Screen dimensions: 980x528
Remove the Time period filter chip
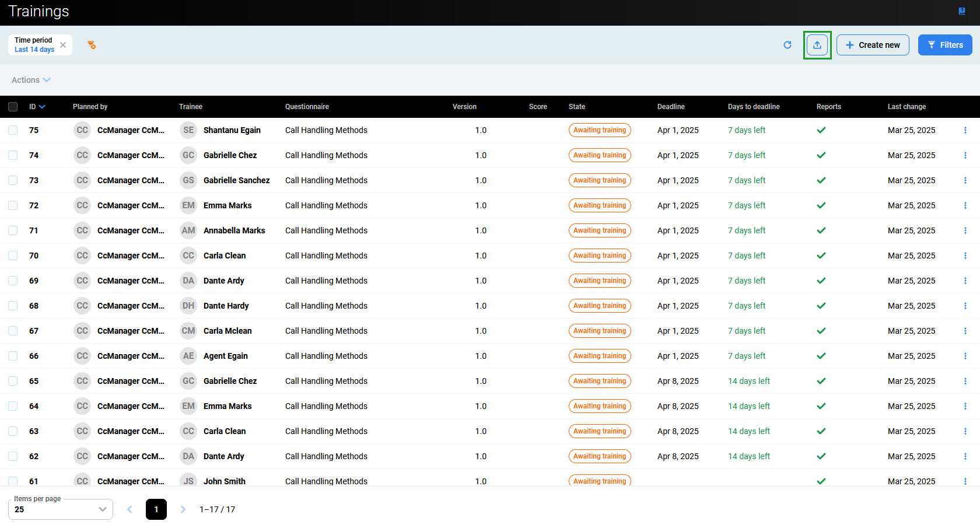tap(63, 45)
